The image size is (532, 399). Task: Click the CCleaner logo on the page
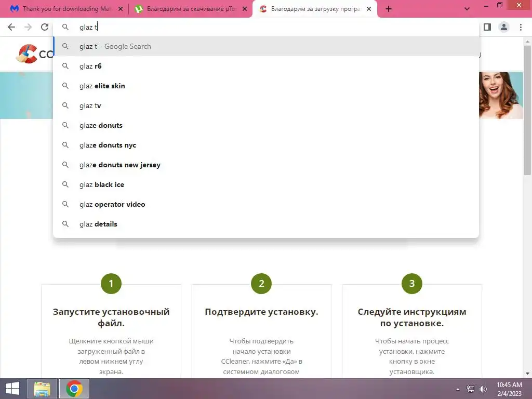(x=34, y=54)
